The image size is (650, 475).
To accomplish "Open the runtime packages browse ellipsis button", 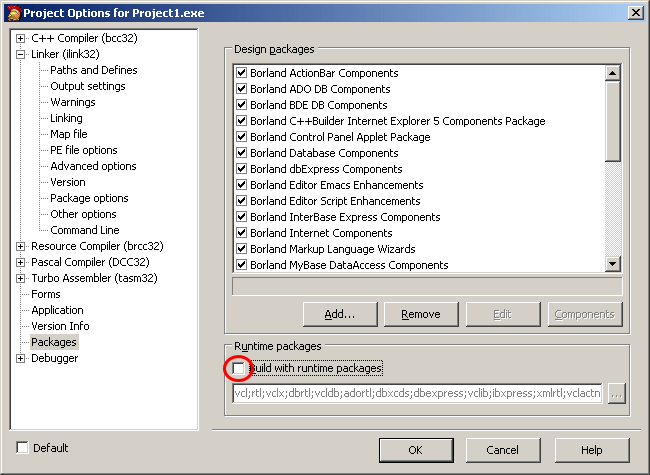I will [616, 393].
